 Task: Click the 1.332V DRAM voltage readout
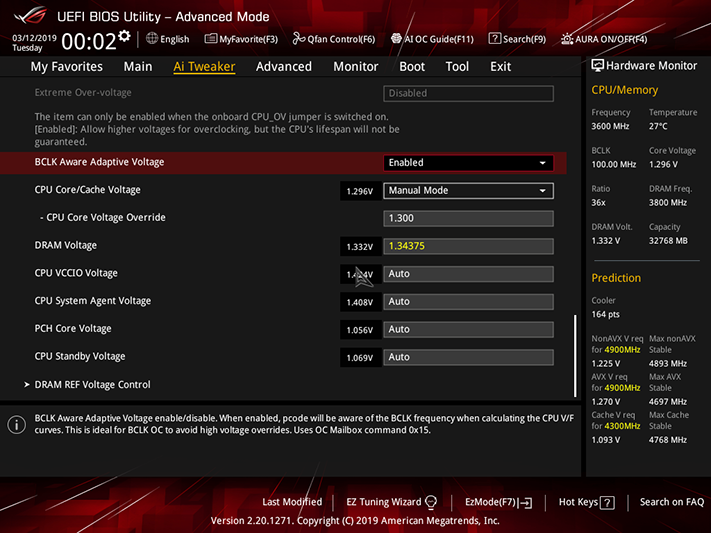coord(360,247)
